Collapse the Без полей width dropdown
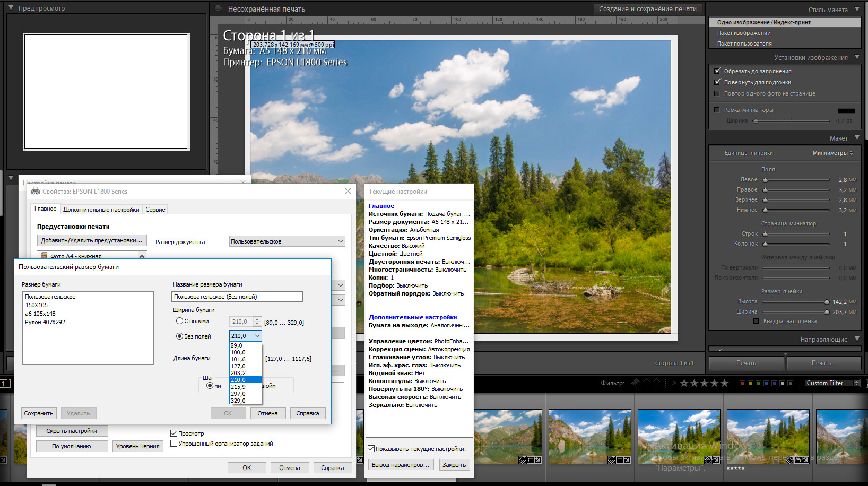Image resolution: width=868 pixels, height=486 pixels. pyautogui.click(x=257, y=336)
